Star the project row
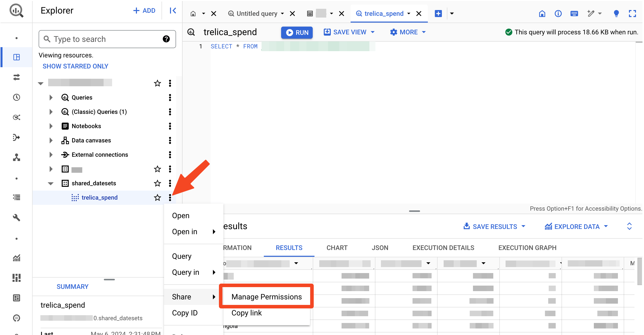644x335 pixels. pyautogui.click(x=157, y=83)
